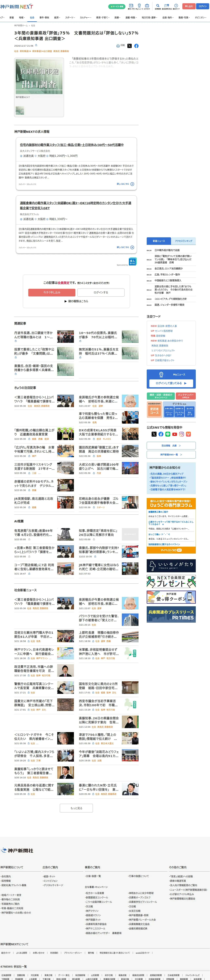Open the 動画·写真 navigation menu
This screenshot has width=210, height=980.
pos(184,17)
